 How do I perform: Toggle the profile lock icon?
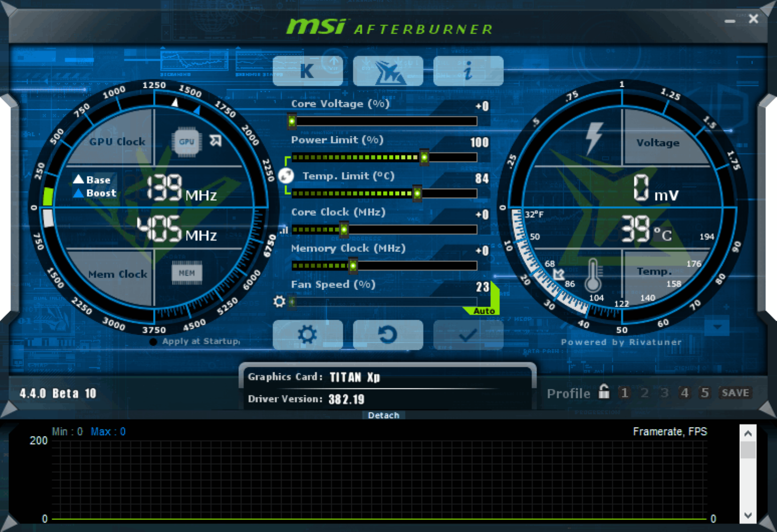coord(604,392)
